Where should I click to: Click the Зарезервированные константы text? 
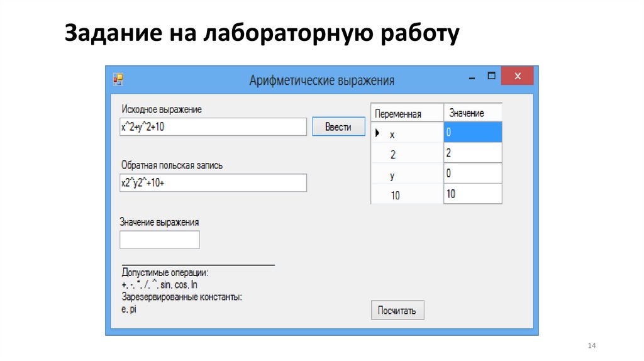182,297
